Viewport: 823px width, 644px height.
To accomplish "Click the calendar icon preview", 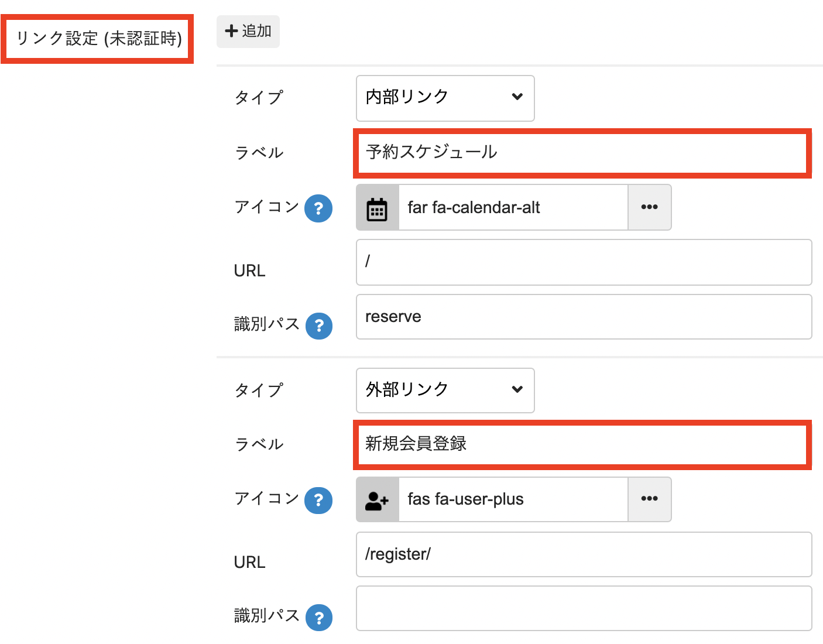I will pyautogui.click(x=377, y=208).
